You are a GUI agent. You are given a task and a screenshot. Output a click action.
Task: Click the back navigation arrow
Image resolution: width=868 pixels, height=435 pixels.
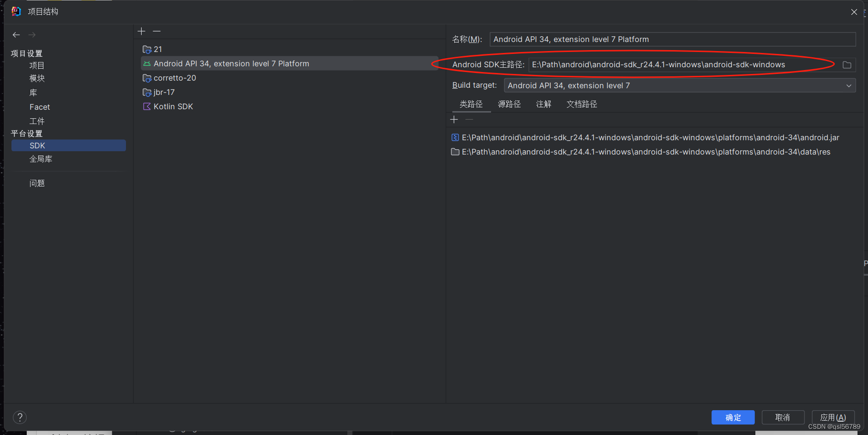[x=16, y=34]
